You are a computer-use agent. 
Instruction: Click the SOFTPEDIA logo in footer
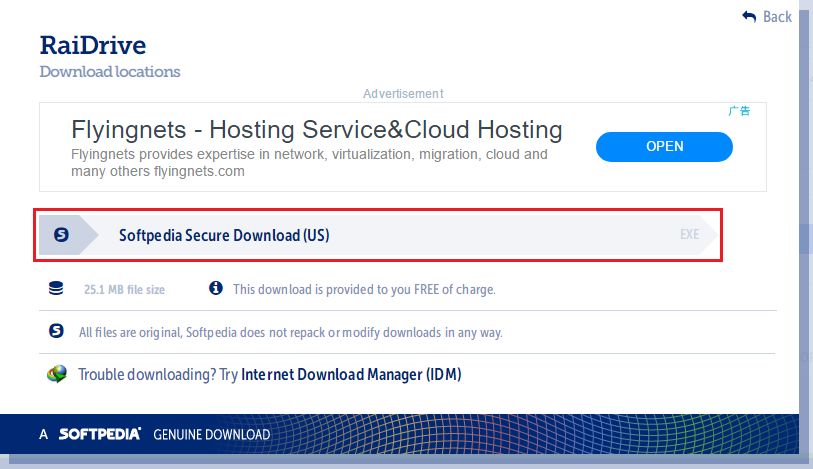[100, 434]
